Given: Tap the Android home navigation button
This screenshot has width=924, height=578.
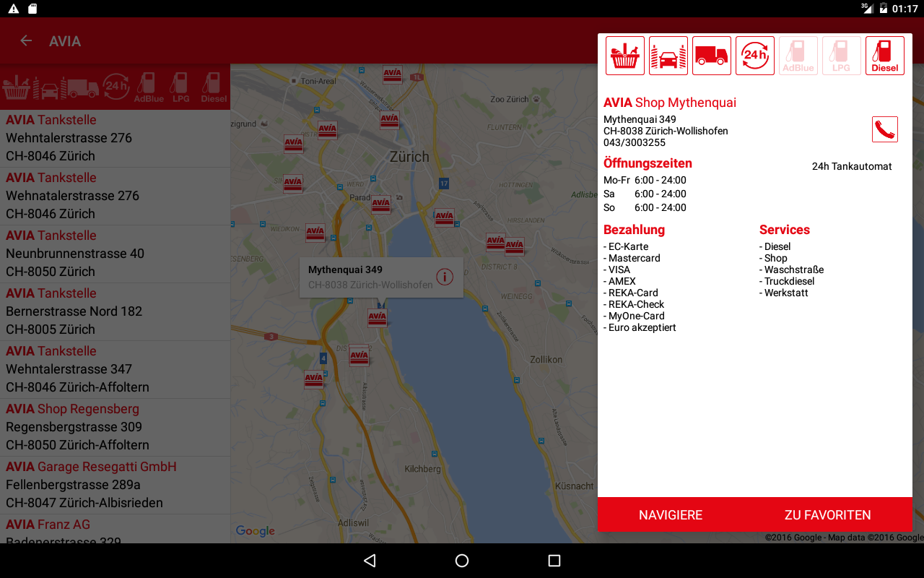Looking at the screenshot, I should 462,561.
